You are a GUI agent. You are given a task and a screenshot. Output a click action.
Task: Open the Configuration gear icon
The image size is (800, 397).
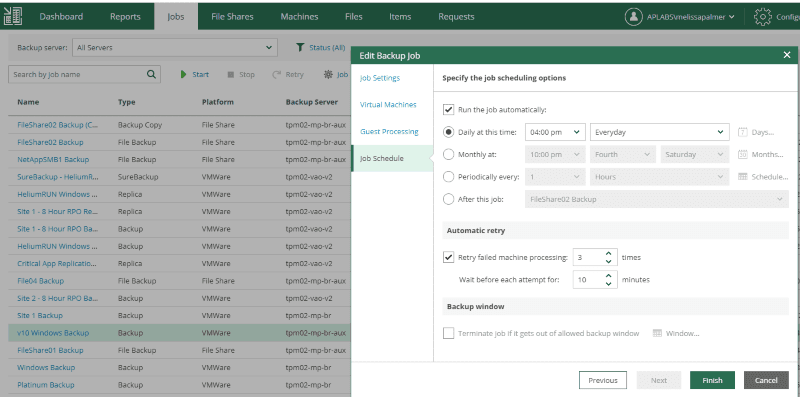pos(763,16)
